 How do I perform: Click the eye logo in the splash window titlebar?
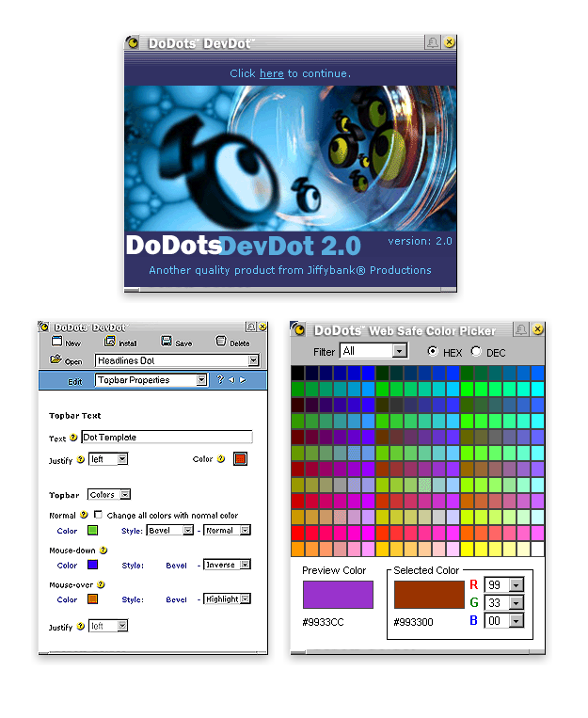(133, 42)
